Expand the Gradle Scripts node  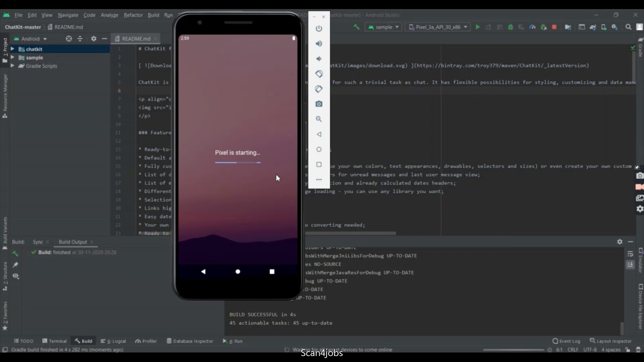click(x=13, y=66)
